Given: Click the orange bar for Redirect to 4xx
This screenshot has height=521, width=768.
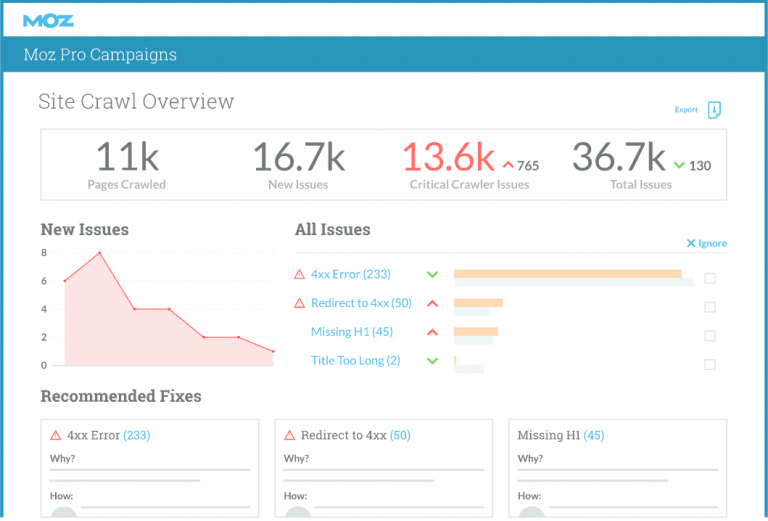Looking at the screenshot, I should (479, 303).
